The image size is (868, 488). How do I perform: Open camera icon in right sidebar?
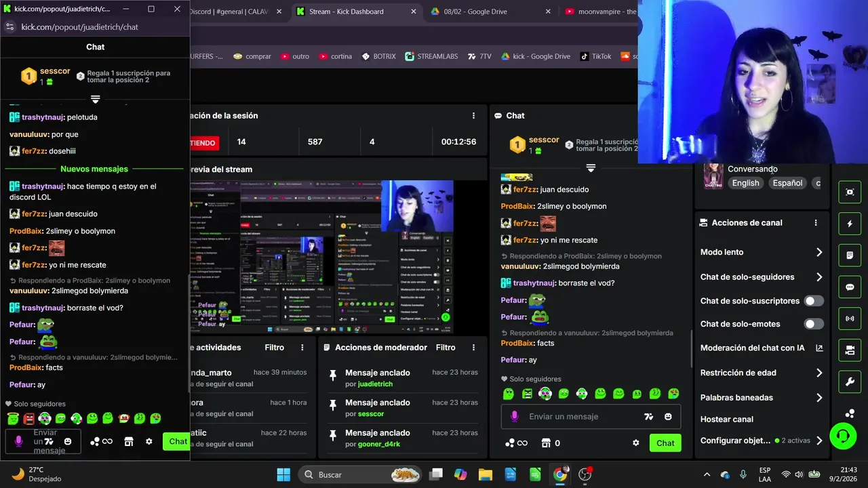(x=850, y=350)
